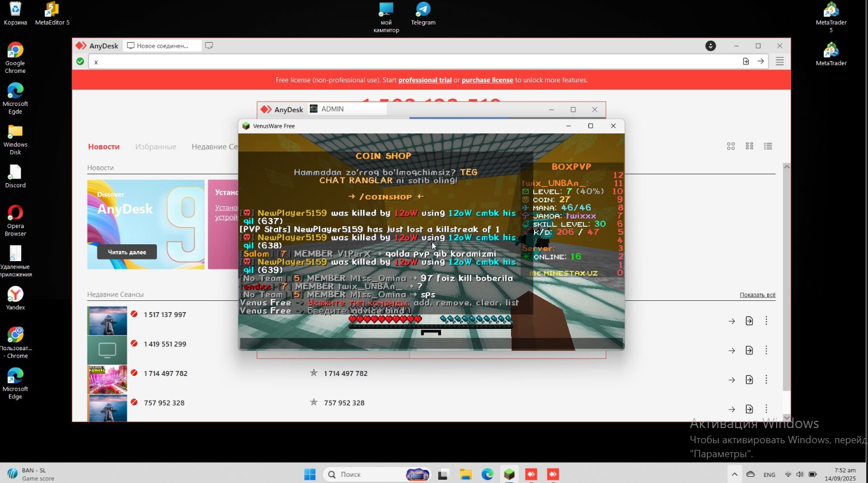Connect to session 757 952 328 via arrow icon
Viewport: 868px width, 483px height.
tap(731, 409)
